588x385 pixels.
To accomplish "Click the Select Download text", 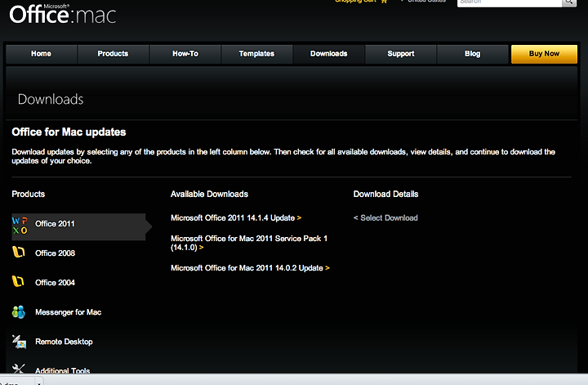I will pos(385,218).
